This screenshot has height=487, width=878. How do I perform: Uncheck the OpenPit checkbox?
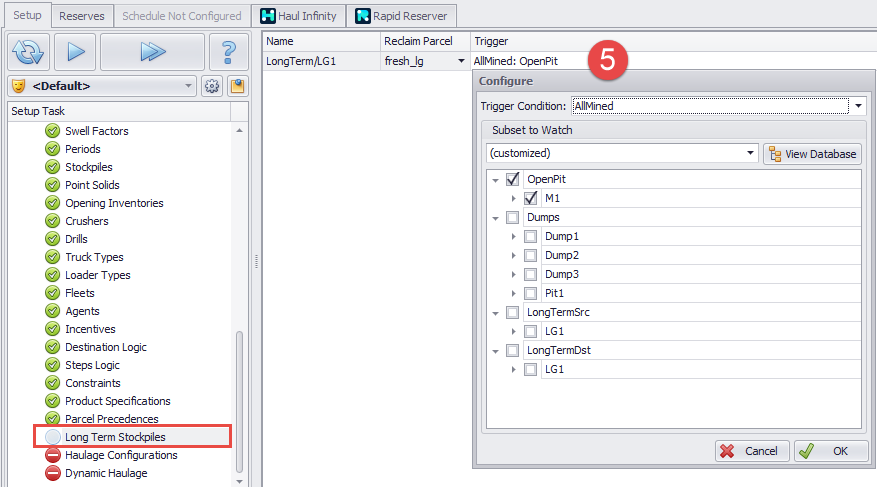513,180
